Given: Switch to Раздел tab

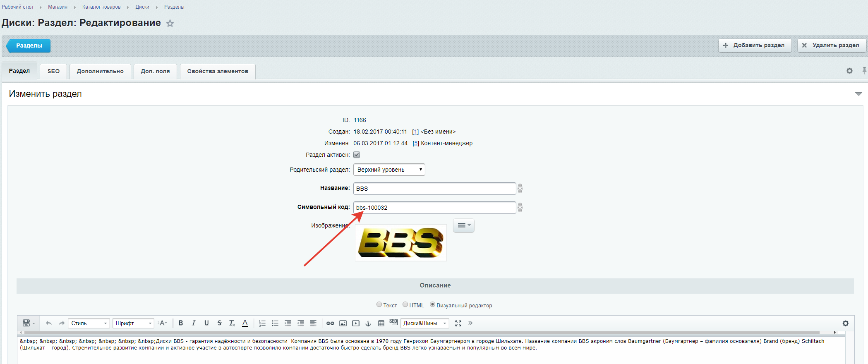Looking at the screenshot, I should point(19,71).
